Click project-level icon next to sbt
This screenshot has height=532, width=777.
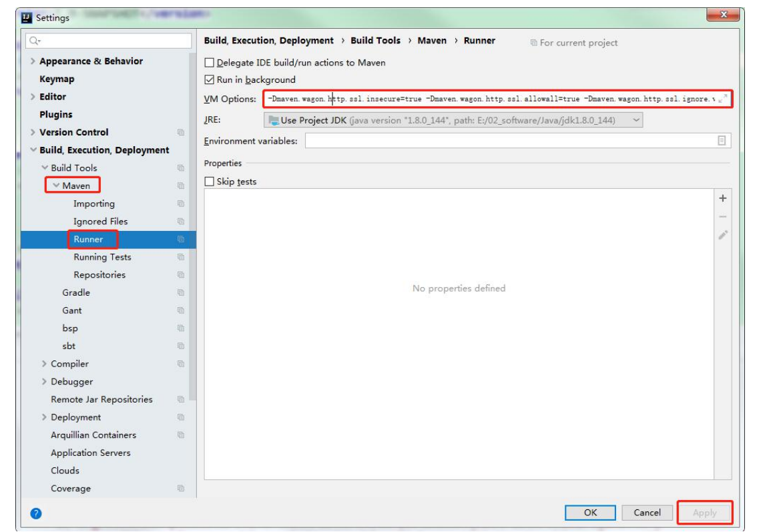181,346
